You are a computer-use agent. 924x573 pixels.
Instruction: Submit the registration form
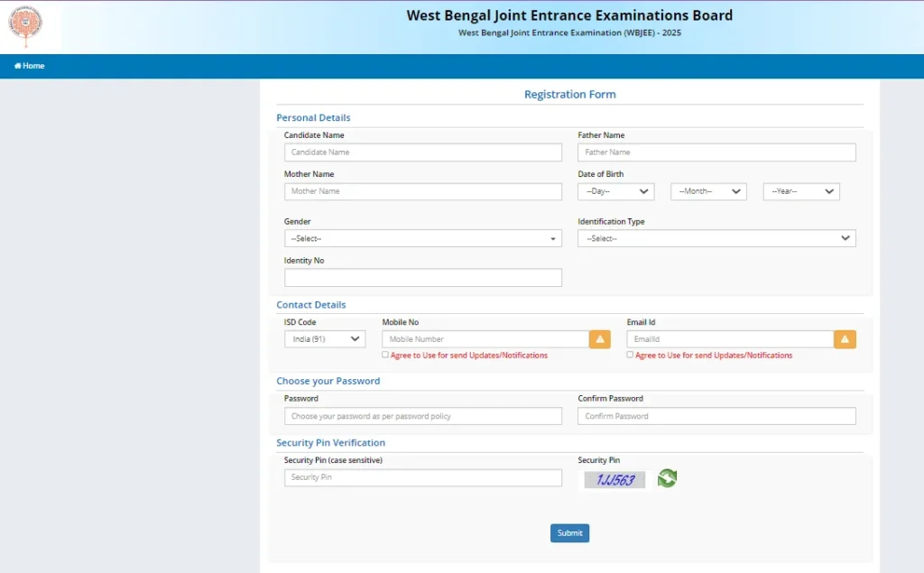coord(570,533)
